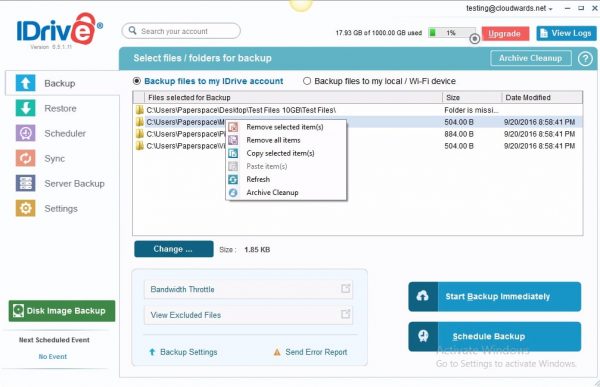Open the Sync section in sidebar
Viewport: 600px width, 387px height.
(x=54, y=158)
